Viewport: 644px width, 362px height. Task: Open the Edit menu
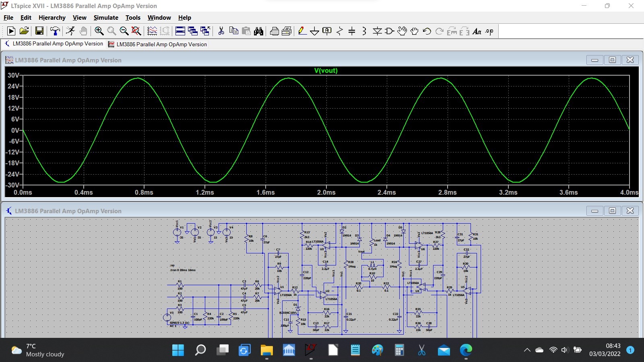click(26, 18)
